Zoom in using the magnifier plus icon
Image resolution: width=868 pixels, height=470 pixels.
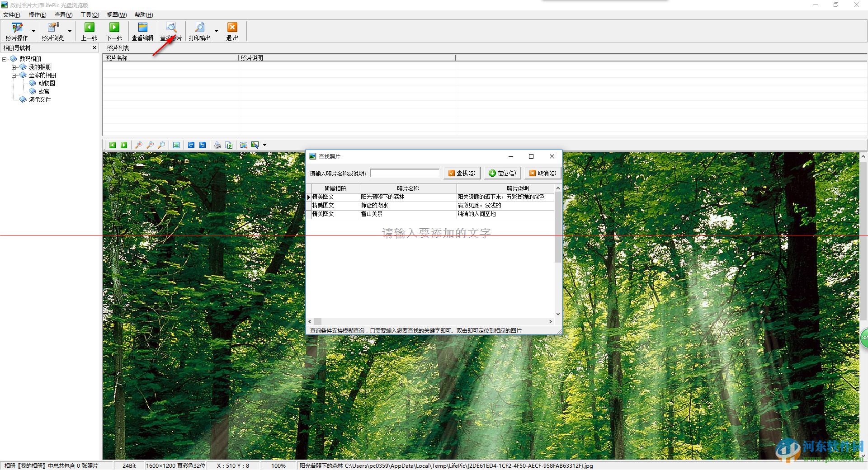pos(139,145)
